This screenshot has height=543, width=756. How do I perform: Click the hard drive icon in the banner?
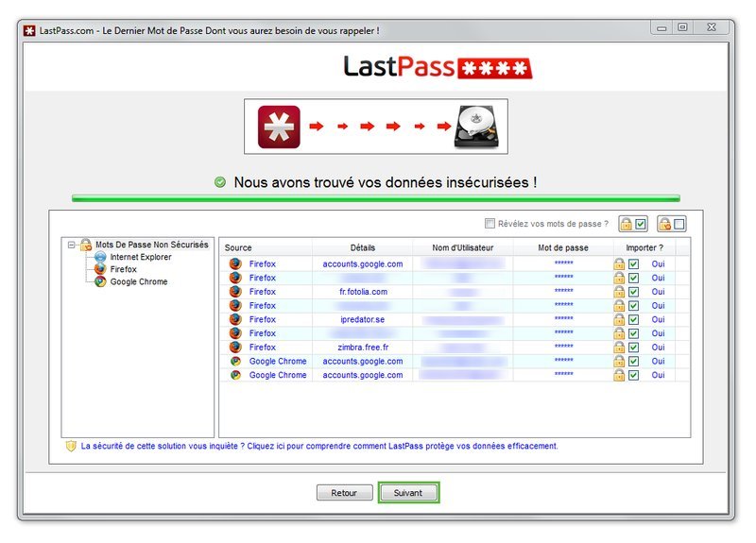[476, 127]
